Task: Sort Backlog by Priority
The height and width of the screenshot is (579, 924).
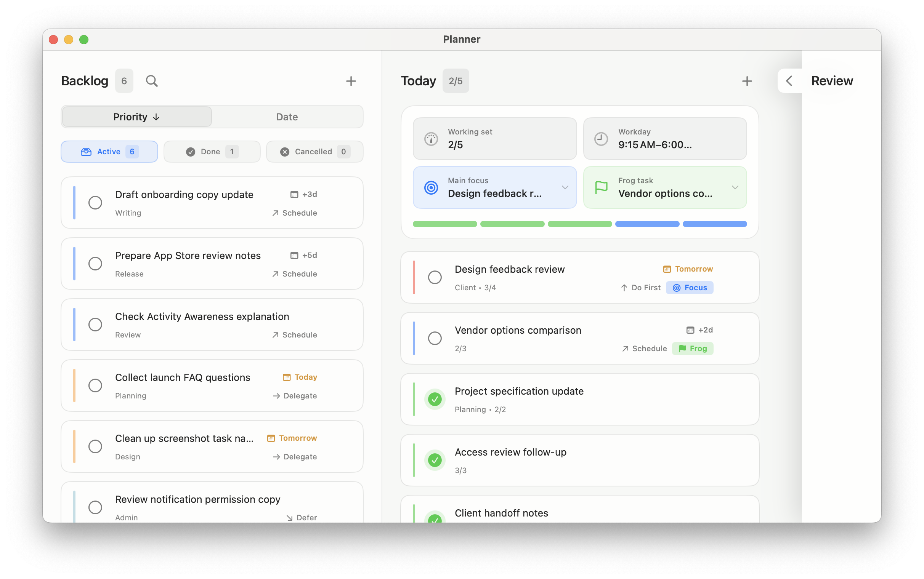Action: (x=136, y=117)
